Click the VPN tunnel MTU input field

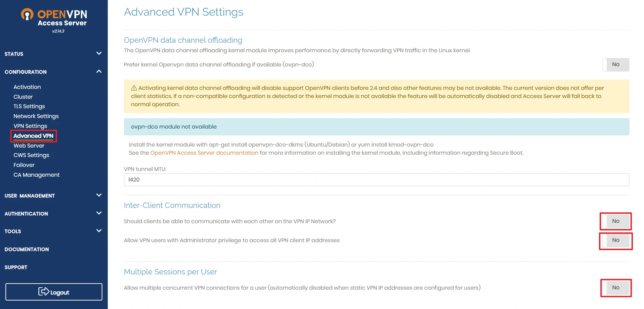click(377, 180)
